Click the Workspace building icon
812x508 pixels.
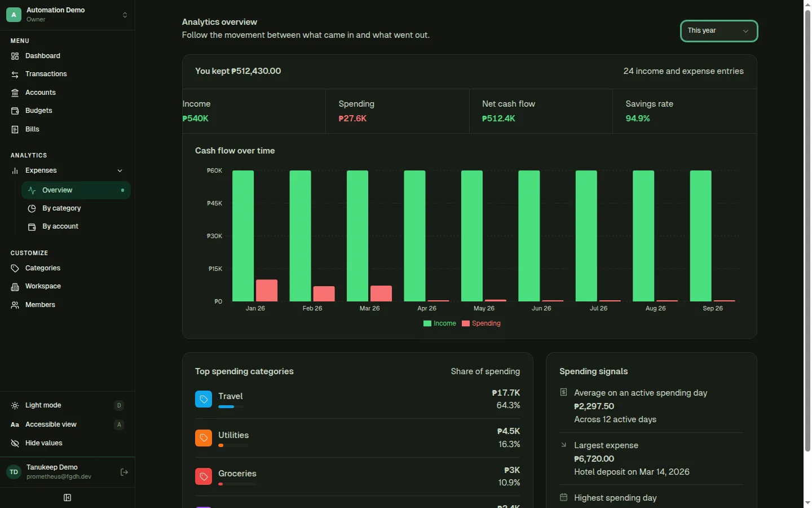(x=15, y=287)
